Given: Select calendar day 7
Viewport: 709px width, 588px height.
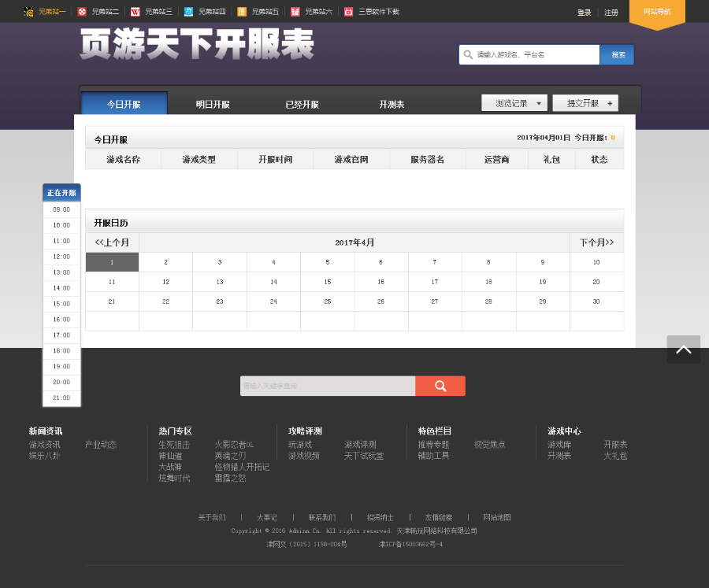Looking at the screenshot, I should (x=435, y=262).
